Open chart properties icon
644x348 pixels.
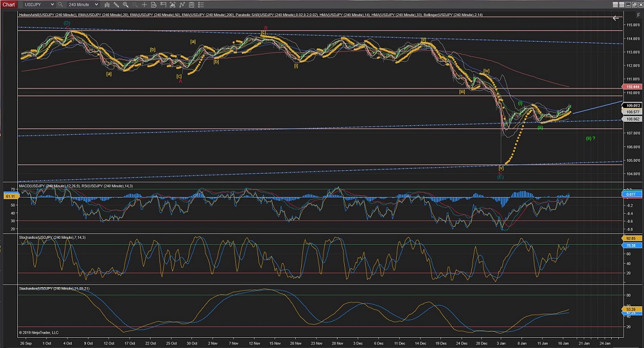pos(191,5)
